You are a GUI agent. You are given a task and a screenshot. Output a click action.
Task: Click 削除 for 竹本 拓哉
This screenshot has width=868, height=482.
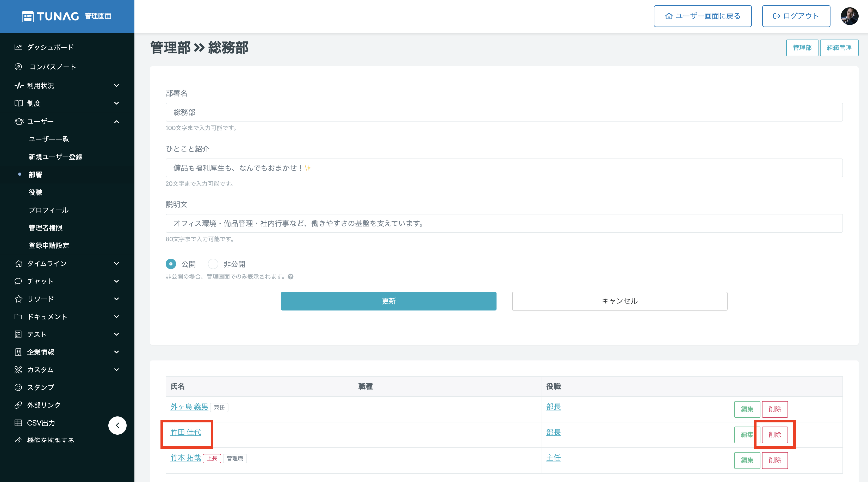pyautogui.click(x=775, y=460)
